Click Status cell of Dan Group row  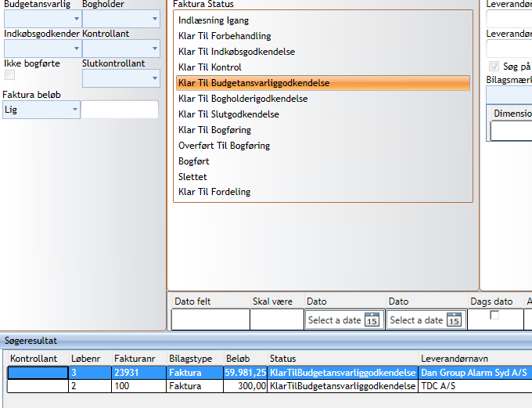click(343, 373)
